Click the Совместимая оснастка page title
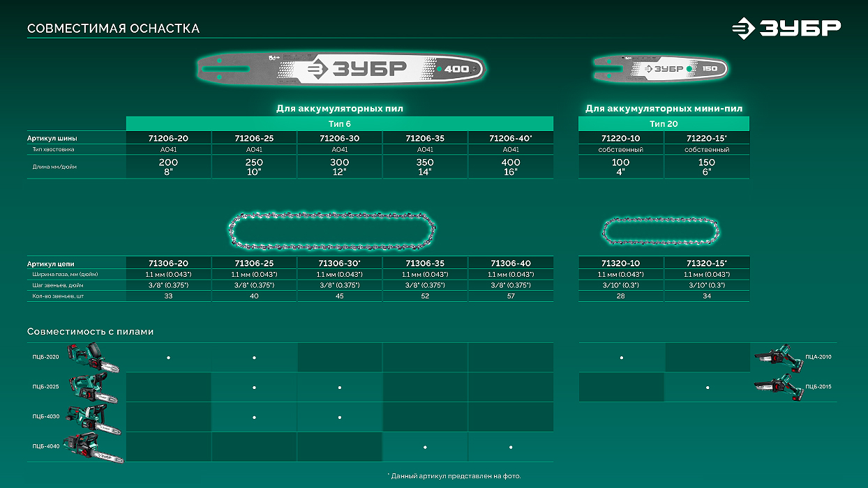The image size is (868, 488). point(113,29)
